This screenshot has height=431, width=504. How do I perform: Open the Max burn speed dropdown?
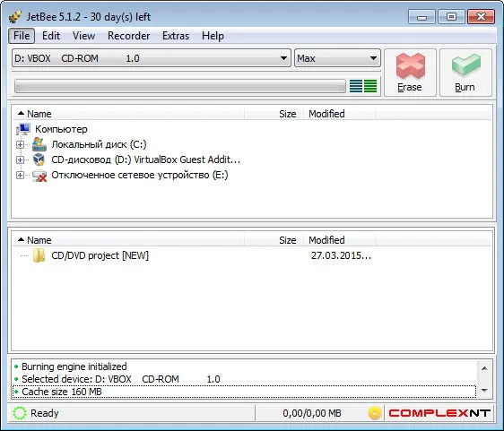337,58
